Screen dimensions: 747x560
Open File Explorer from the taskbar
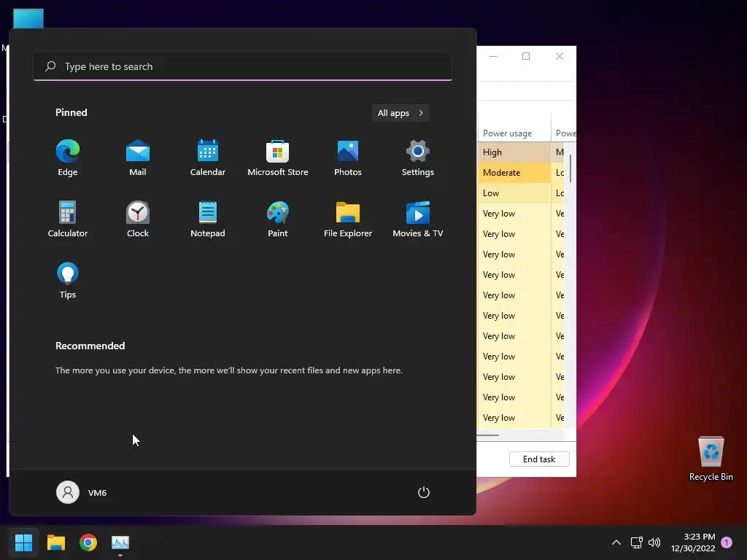55,542
